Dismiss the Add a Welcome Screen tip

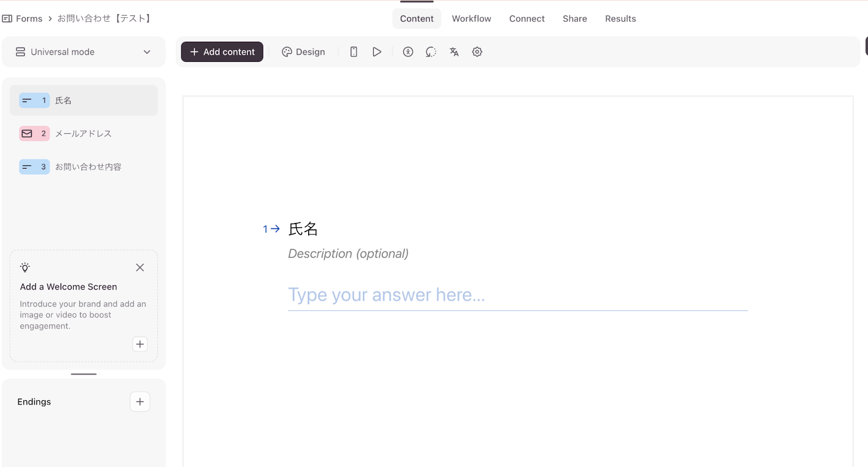140,267
